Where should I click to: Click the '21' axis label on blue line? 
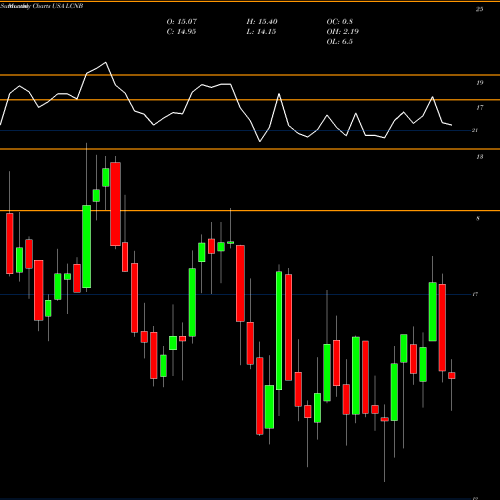pos(475,130)
